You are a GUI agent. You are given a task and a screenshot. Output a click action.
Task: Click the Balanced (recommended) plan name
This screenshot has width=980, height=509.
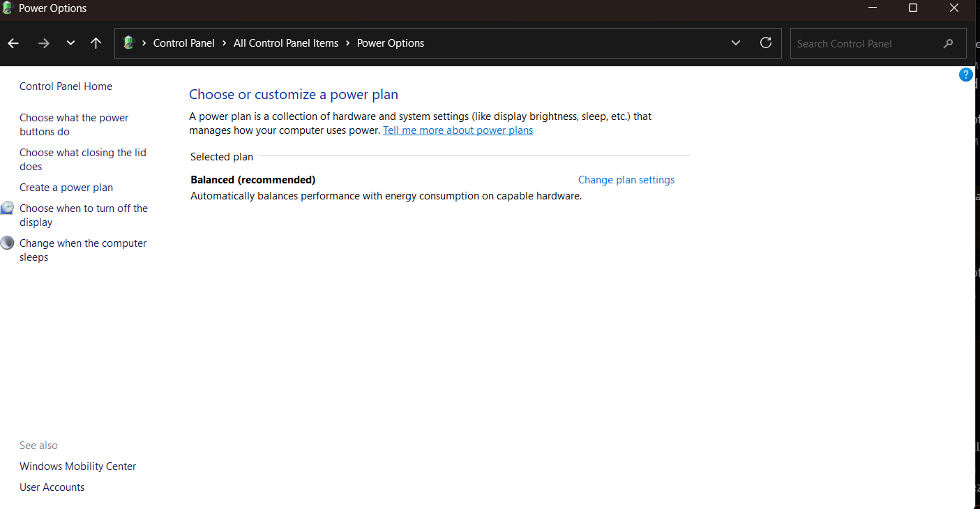pyautogui.click(x=253, y=180)
